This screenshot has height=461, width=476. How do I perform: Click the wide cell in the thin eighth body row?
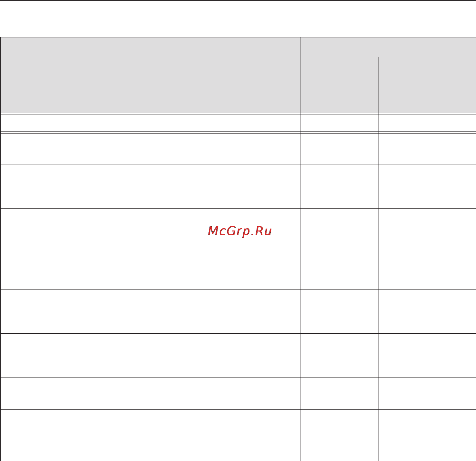pos(150,419)
